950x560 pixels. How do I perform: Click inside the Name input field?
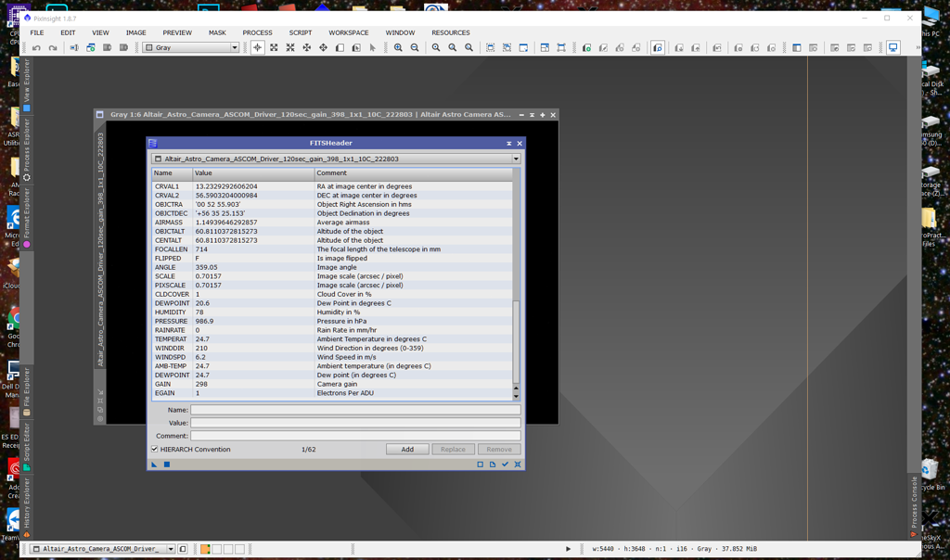[353, 409]
